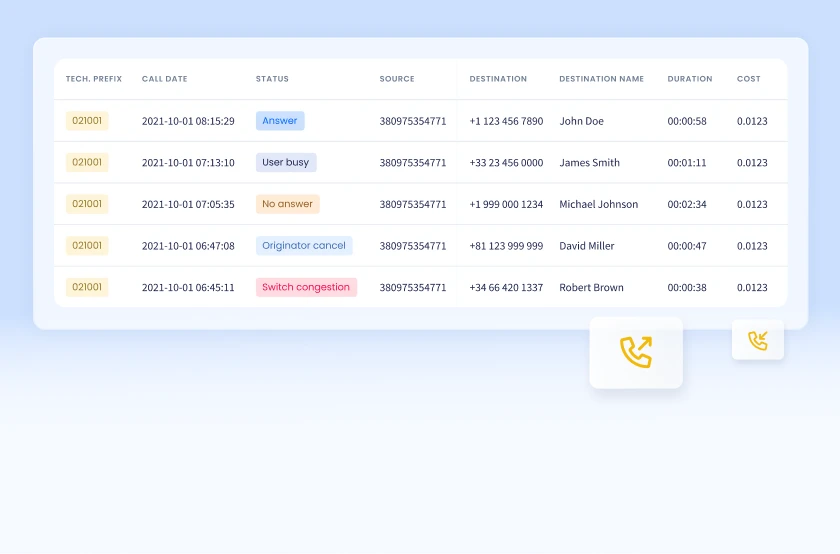Select the User busy status tag
Screen dimensions: 840x554
(x=286, y=162)
